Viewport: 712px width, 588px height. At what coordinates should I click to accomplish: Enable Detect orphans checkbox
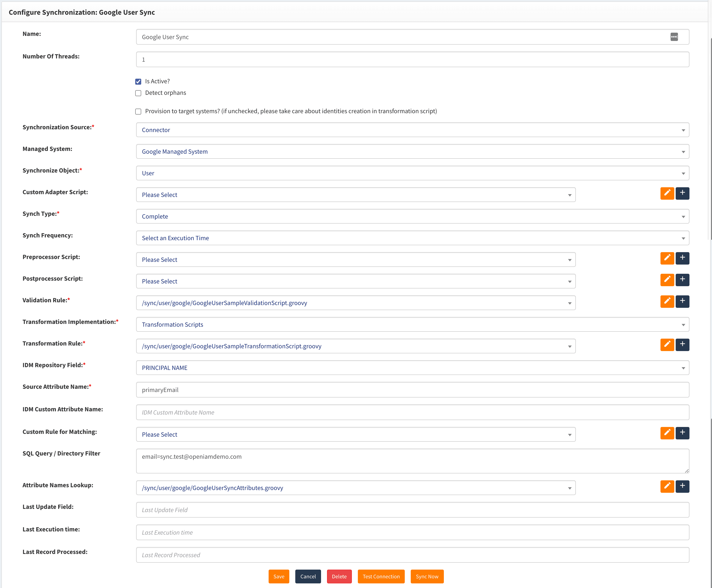pyautogui.click(x=138, y=93)
